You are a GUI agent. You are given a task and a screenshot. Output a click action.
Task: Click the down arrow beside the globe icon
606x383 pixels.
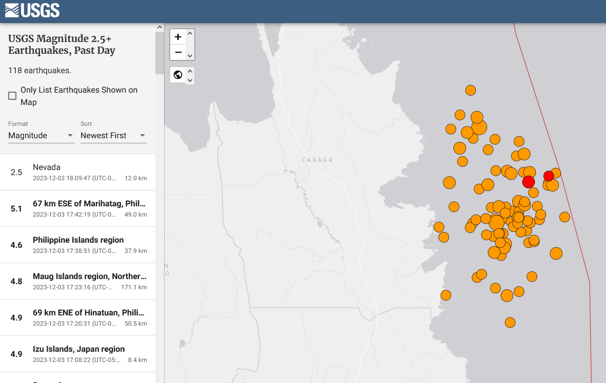[190, 80]
